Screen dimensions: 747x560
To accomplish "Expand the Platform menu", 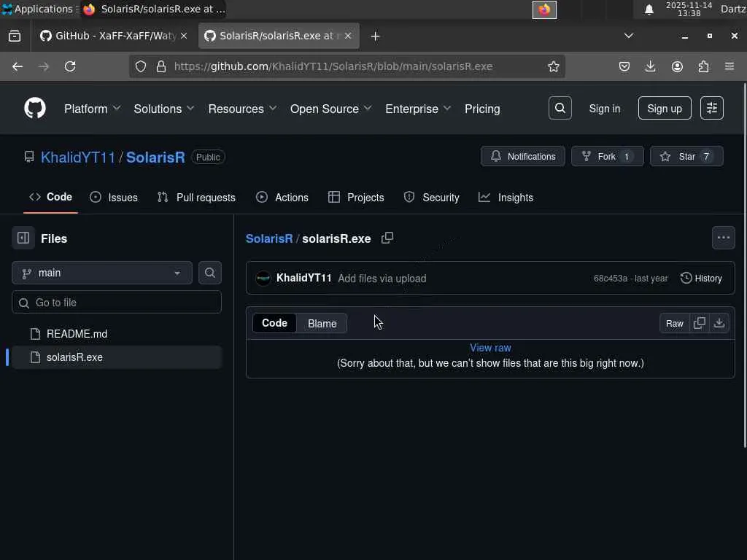I will [92, 109].
